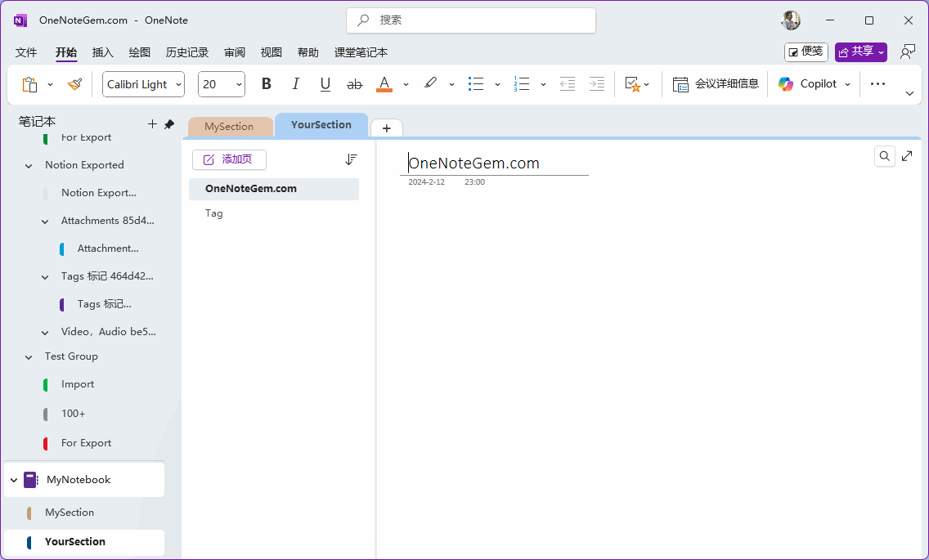Expand page to full view

907,156
